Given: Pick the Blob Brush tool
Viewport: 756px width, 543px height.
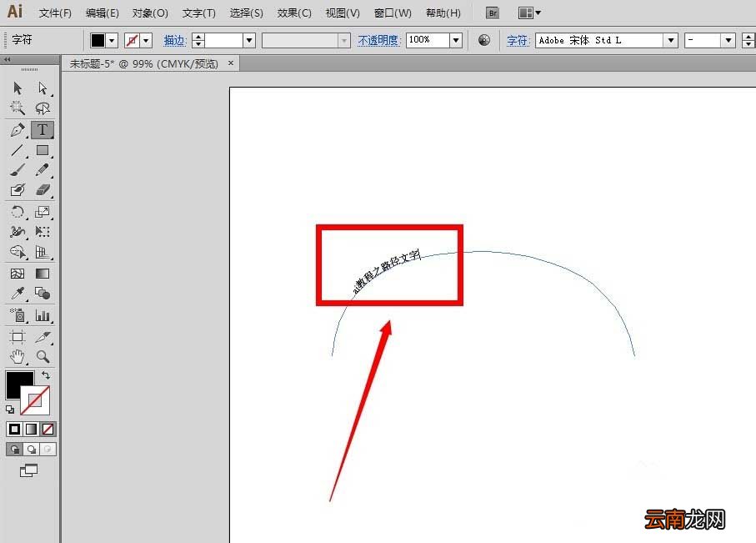Looking at the screenshot, I should pyautogui.click(x=18, y=189).
